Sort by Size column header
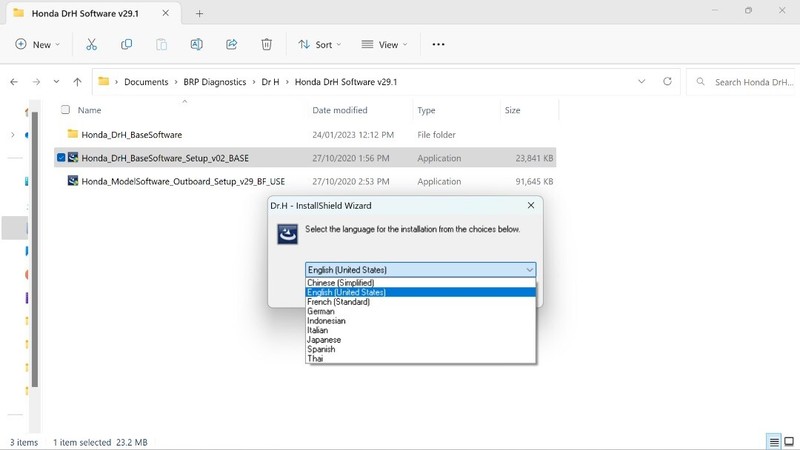This screenshot has height=450, width=800. (512, 110)
